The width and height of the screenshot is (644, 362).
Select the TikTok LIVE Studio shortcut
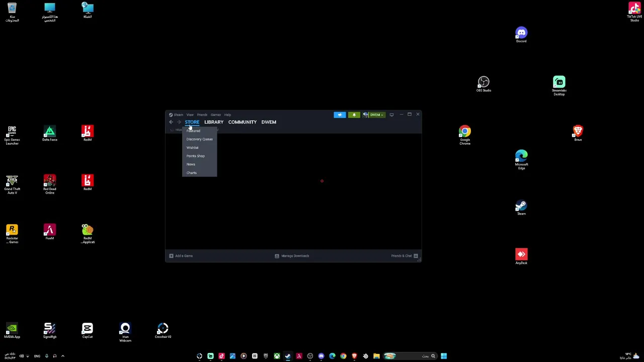[634, 12]
